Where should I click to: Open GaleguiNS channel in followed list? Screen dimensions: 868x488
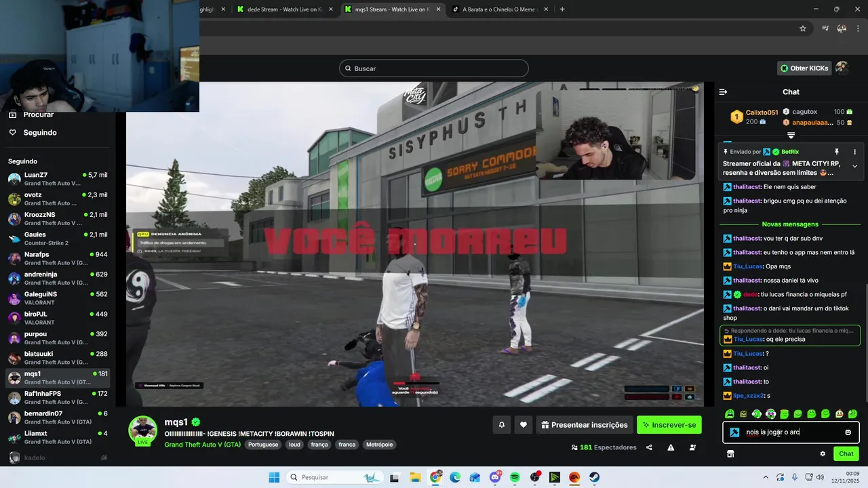58,298
